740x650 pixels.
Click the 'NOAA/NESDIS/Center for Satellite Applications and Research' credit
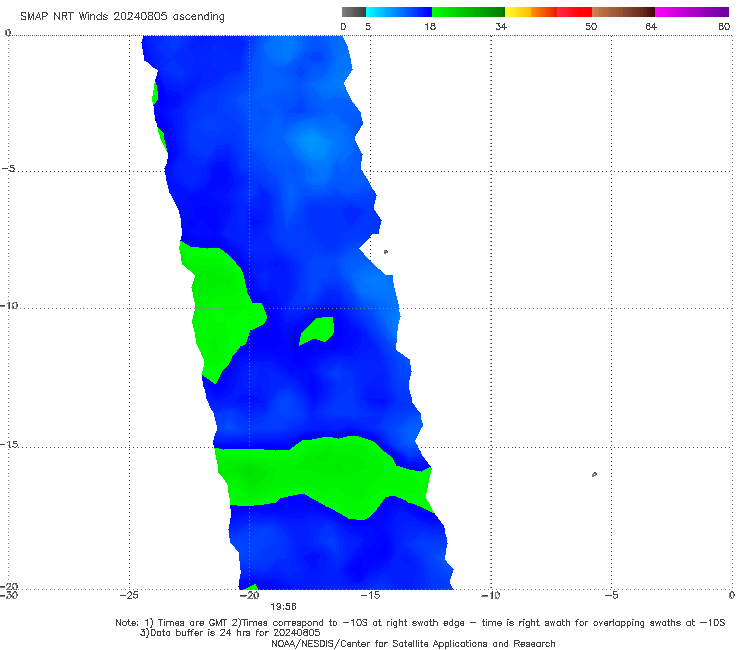413,643
